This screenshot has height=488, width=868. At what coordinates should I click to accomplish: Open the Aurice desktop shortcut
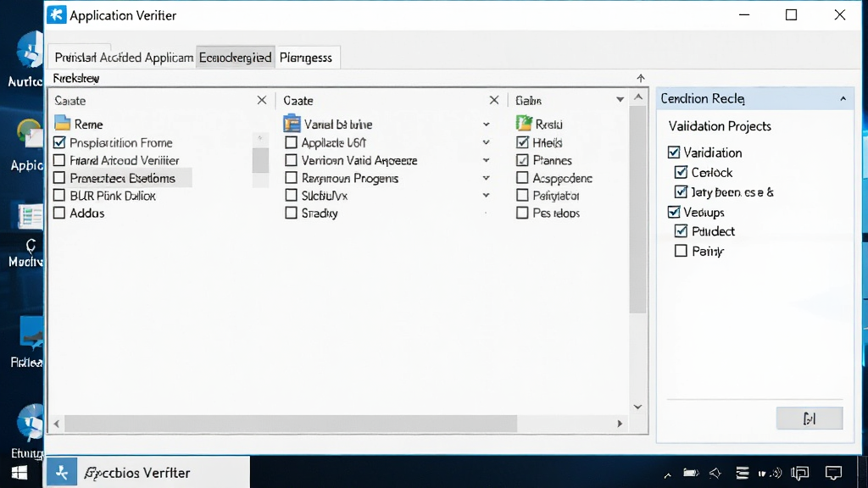27,60
